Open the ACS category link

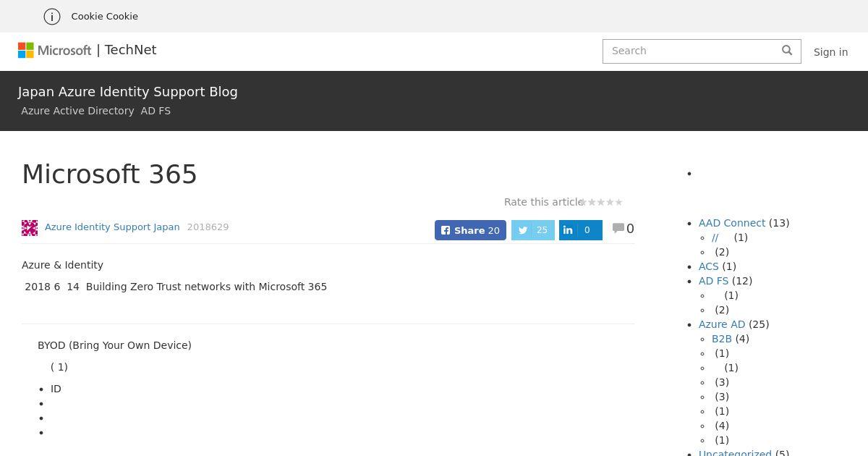click(x=709, y=266)
